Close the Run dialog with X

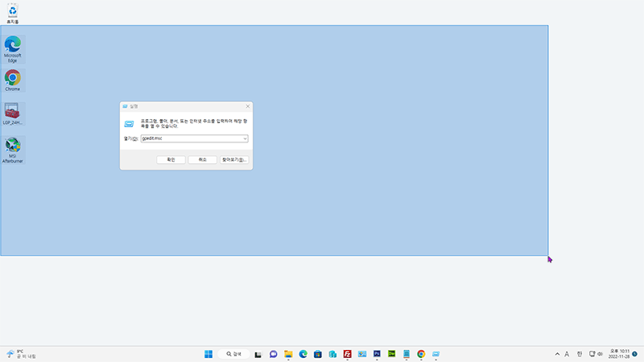coord(248,106)
